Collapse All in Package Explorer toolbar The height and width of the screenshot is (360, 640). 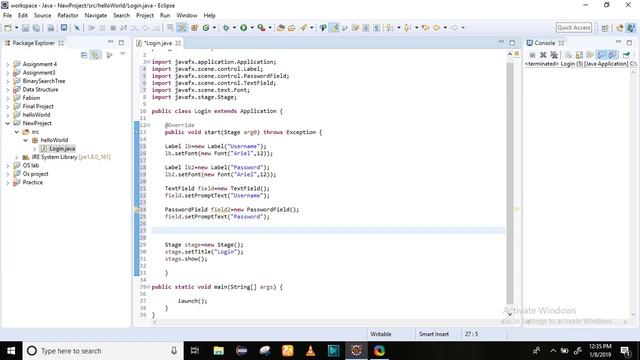click(84, 55)
